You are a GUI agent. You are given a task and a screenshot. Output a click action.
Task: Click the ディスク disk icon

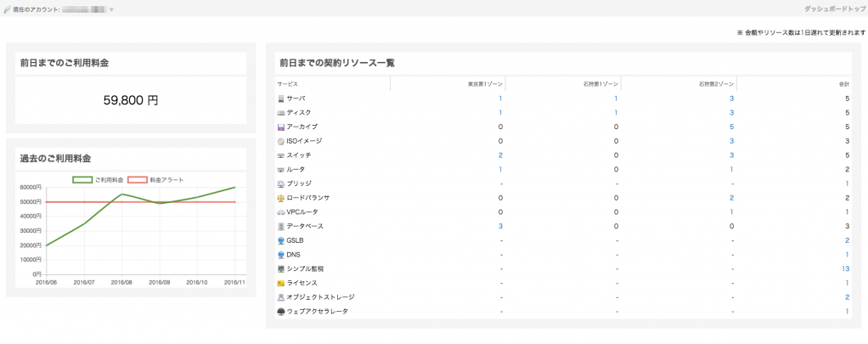tap(281, 113)
